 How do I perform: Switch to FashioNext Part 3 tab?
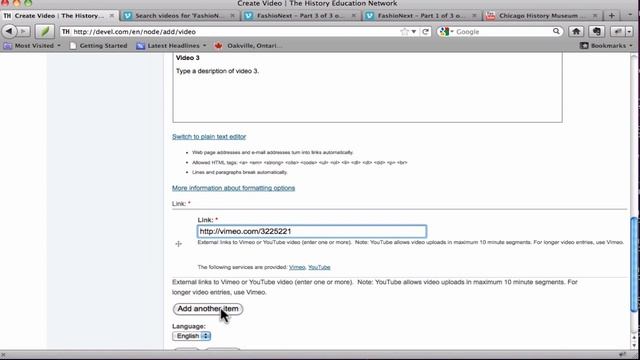(x=300, y=16)
